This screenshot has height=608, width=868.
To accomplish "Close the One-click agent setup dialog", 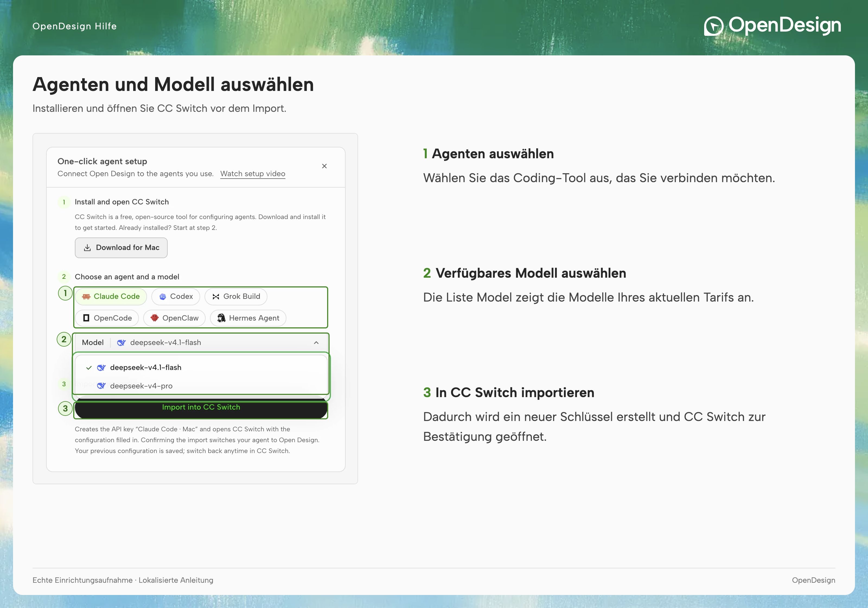I will pos(324,166).
